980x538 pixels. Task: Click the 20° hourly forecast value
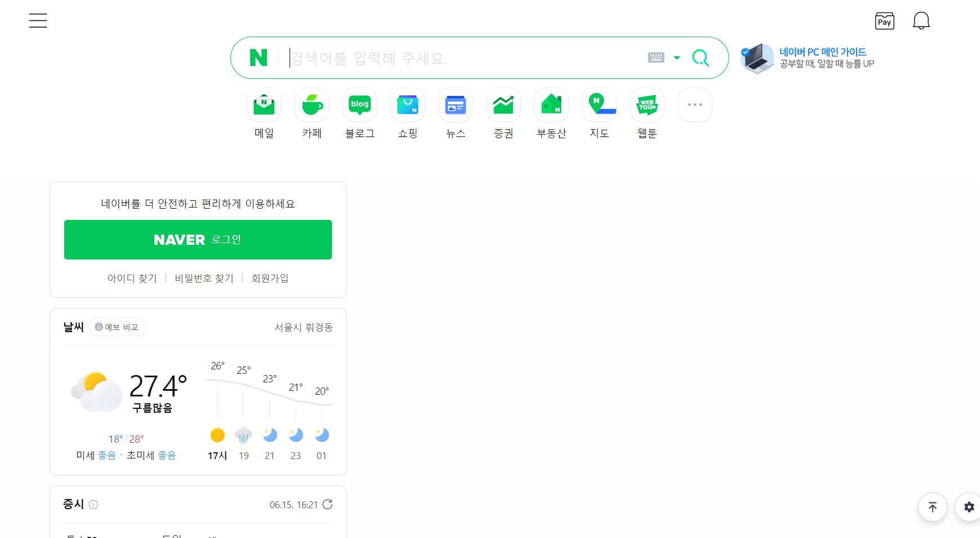tap(322, 391)
